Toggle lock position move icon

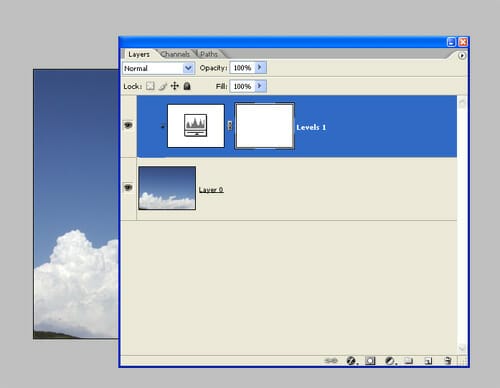175,86
